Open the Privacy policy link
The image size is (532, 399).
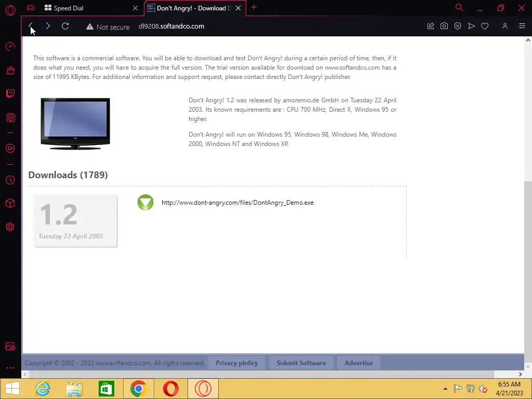pyautogui.click(x=237, y=363)
